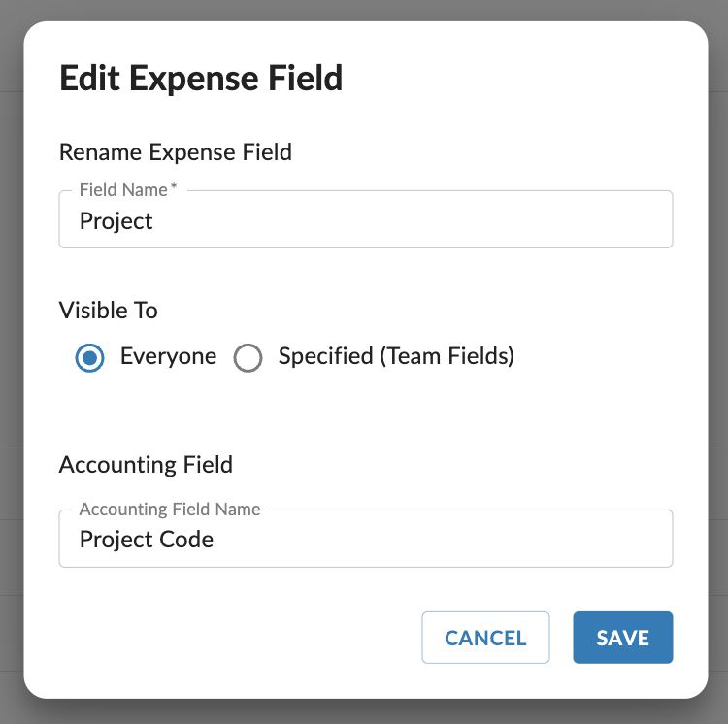Focus the Accounting Field Name input box
Image resolution: width=728 pixels, height=724 pixels.
(366, 539)
